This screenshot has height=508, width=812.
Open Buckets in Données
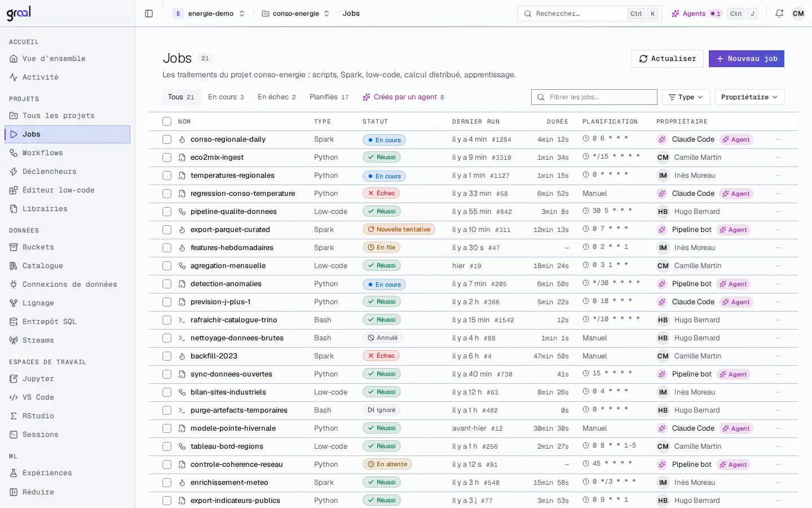click(x=68, y=247)
